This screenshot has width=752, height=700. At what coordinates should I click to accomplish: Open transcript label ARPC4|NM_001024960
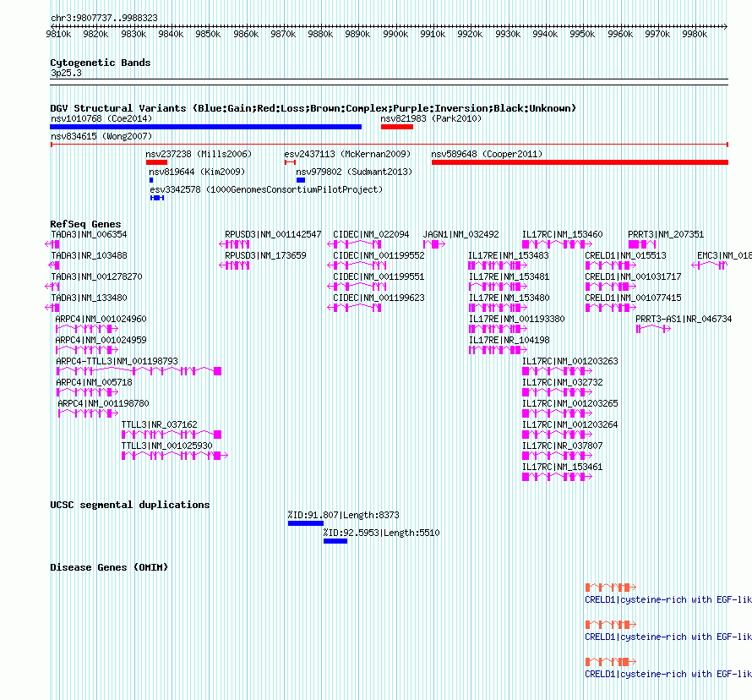pyautogui.click(x=101, y=319)
